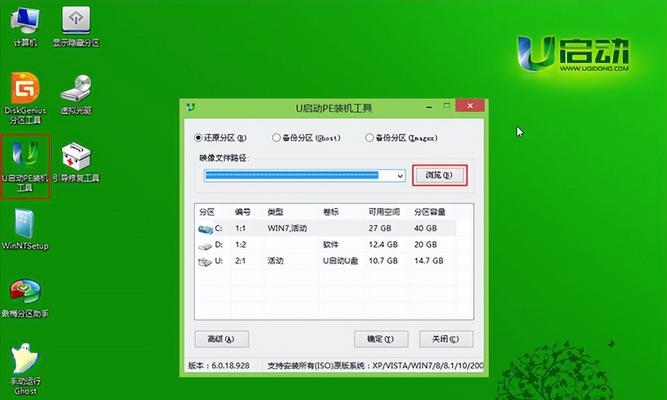Viewport: 667px width, 400px height.
Task: Click the U启动 icon in the dialog title bar
Action: click(x=191, y=107)
